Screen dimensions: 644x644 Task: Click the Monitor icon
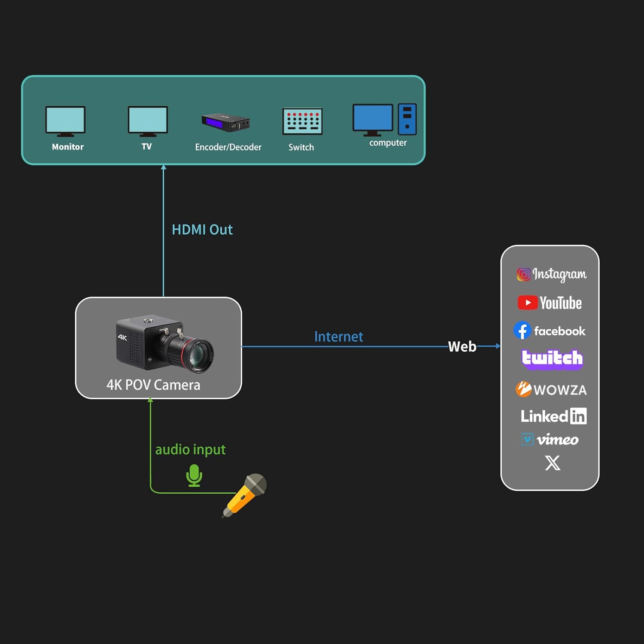[x=65, y=121]
